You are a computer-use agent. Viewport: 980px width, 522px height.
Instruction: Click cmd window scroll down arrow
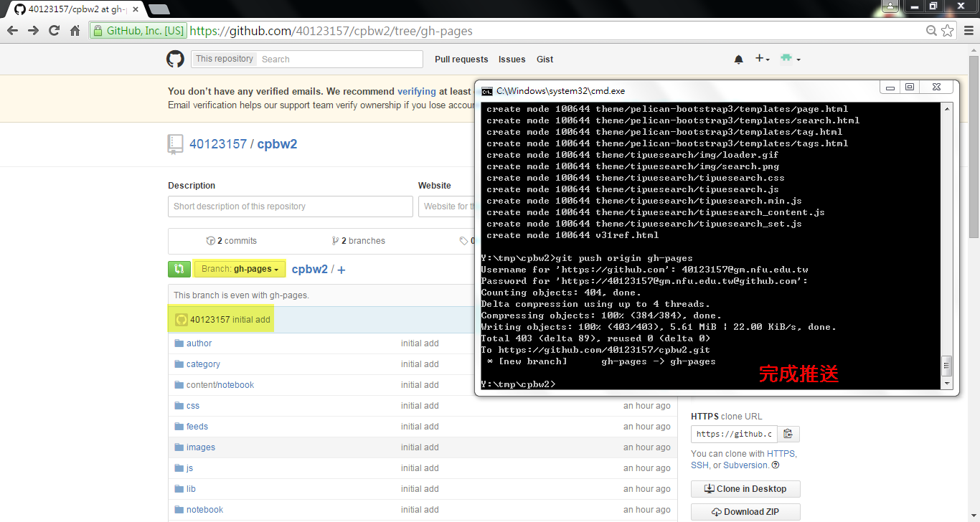click(x=947, y=384)
